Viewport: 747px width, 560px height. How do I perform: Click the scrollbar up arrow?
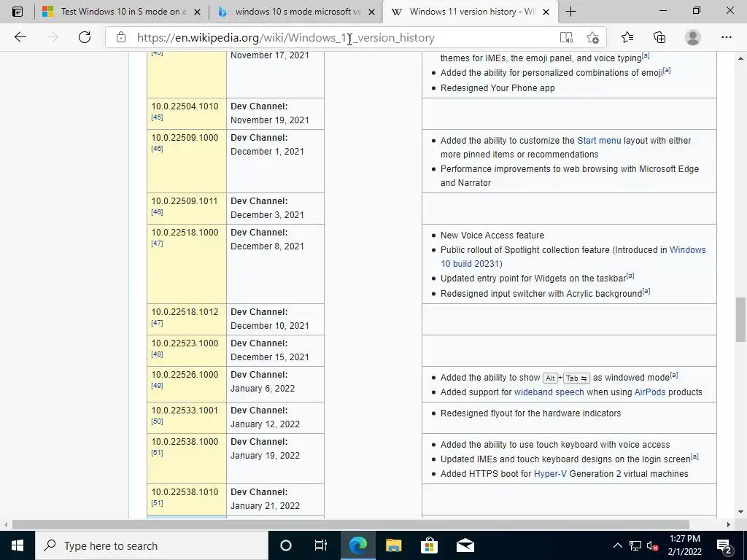click(740, 58)
